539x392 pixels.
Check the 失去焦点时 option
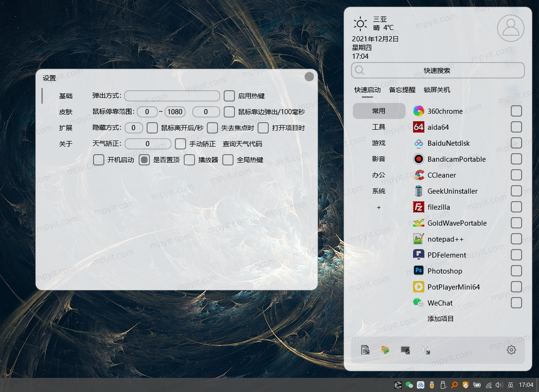coord(212,128)
